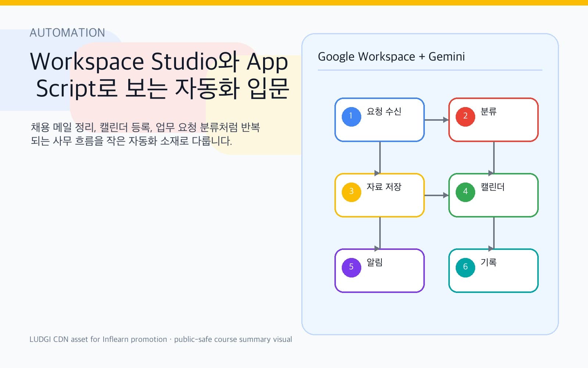
Task: Click the teal number 6 circle
Action: click(465, 267)
